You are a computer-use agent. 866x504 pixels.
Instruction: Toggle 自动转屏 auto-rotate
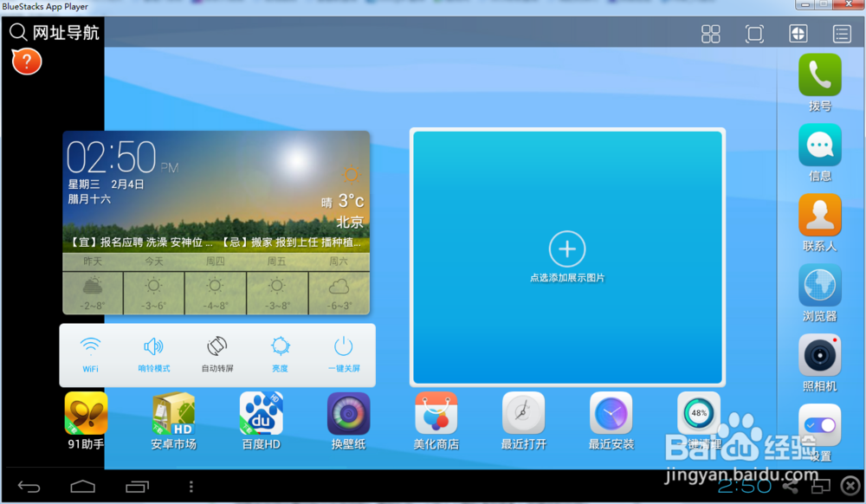click(217, 355)
